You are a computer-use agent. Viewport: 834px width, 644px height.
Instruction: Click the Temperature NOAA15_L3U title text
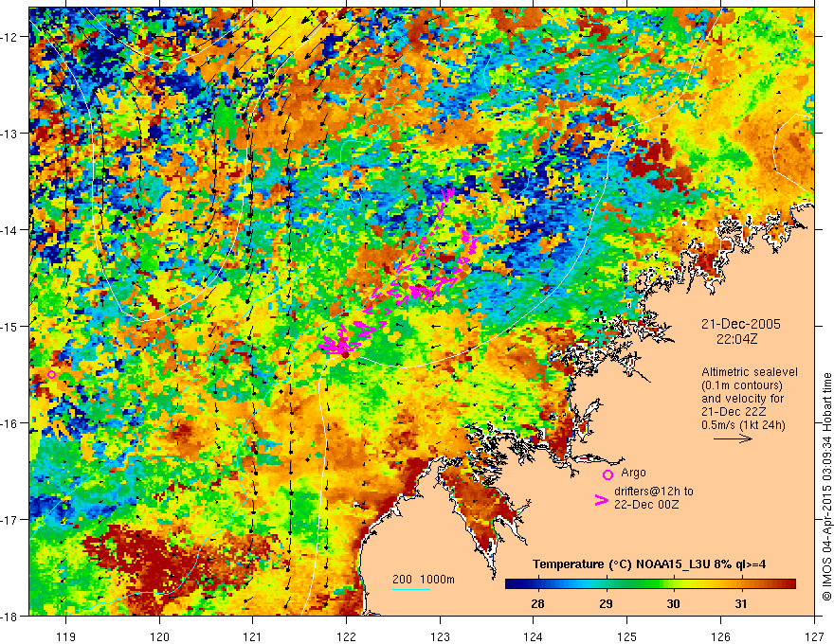click(649, 564)
